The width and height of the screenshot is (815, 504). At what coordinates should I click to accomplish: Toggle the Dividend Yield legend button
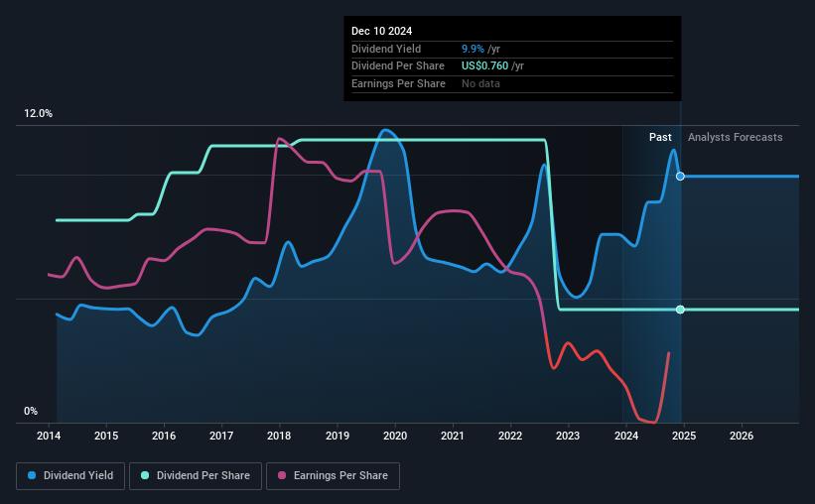point(70,476)
